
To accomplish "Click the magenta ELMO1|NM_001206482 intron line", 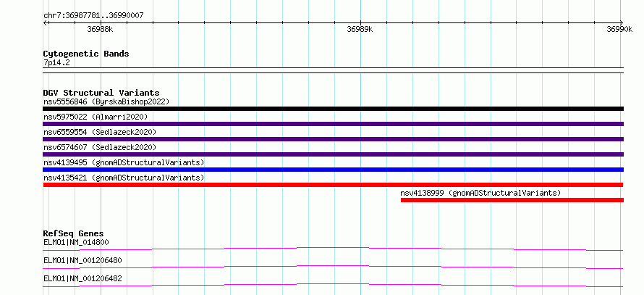I will (x=333, y=285).
